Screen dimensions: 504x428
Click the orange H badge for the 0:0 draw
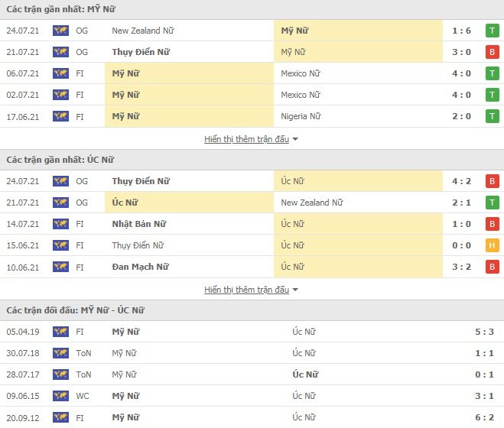(x=492, y=245)
